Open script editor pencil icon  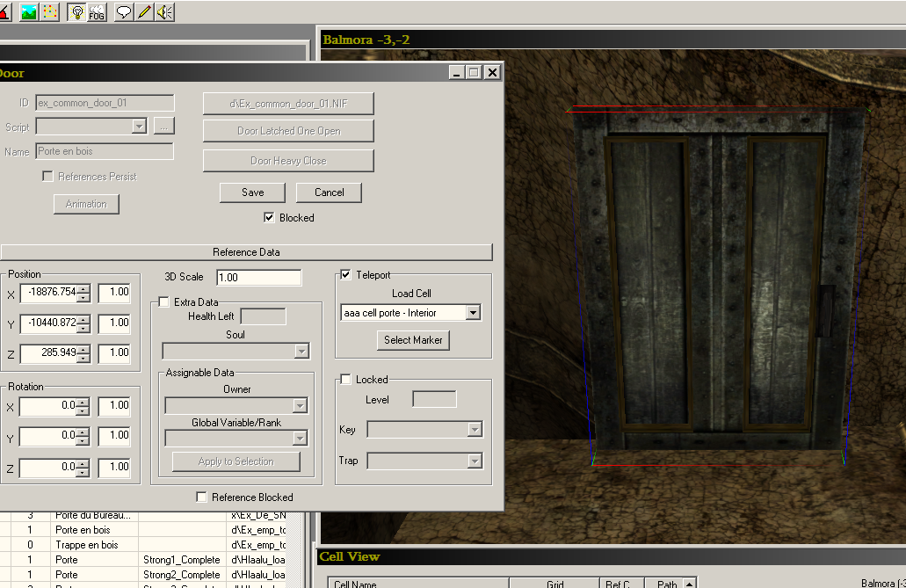tap(144, 12)
